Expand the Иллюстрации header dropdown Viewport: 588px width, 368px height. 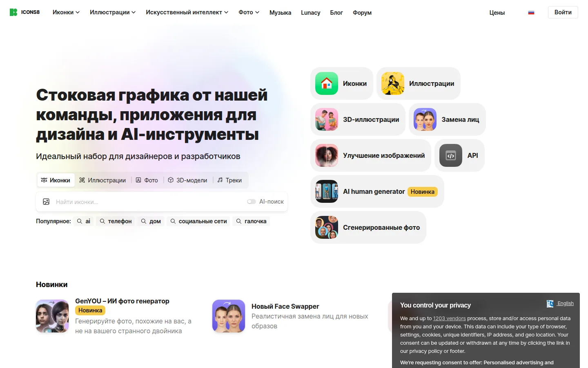[x=113, y=12]
